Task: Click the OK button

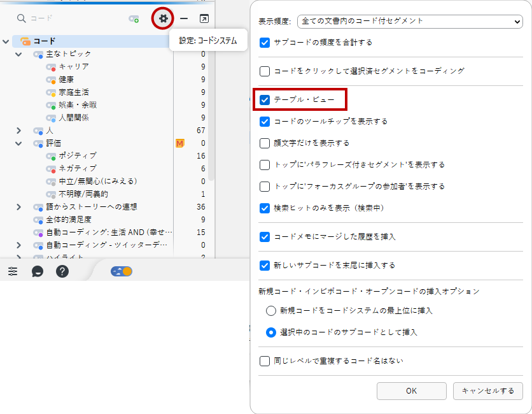Action: pyautogui.click(x=411, y=391)
